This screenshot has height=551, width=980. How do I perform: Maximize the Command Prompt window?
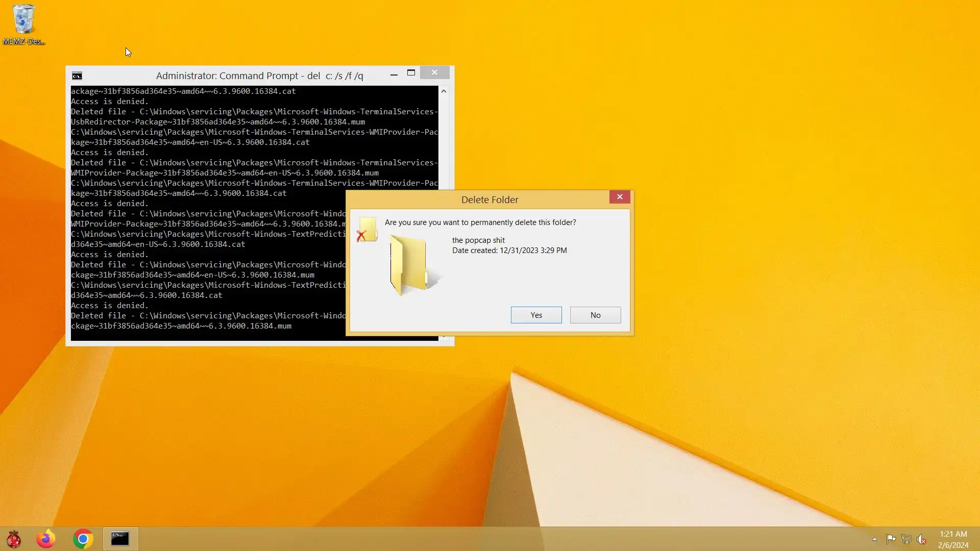click(x=411, y=73)
